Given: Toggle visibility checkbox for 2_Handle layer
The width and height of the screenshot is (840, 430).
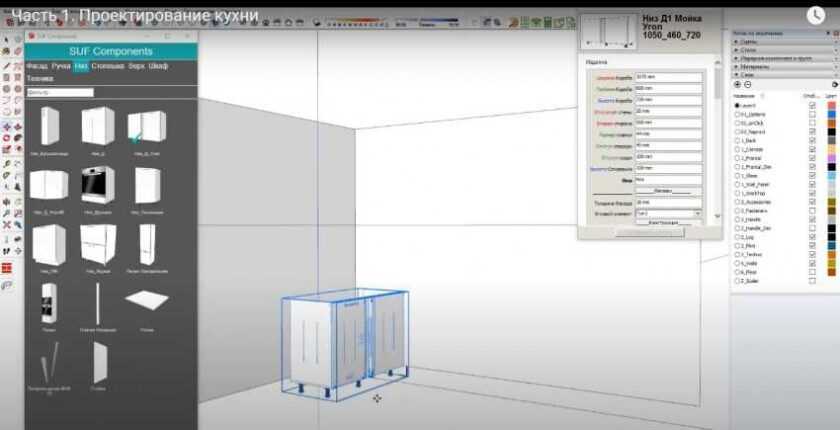Looking at the screenshot, I should pyautogui.click(x=812, y=220).
